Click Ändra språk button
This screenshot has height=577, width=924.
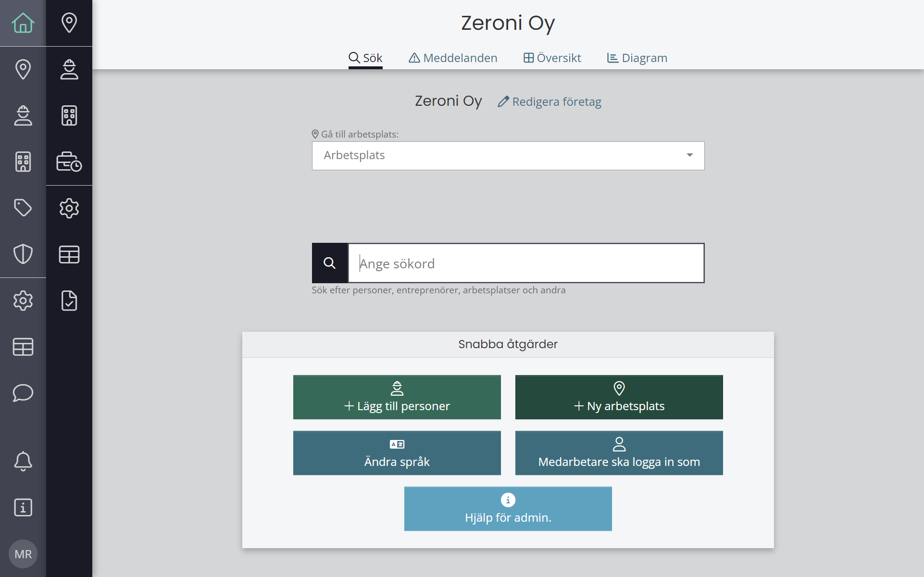[x=397, y=453]
